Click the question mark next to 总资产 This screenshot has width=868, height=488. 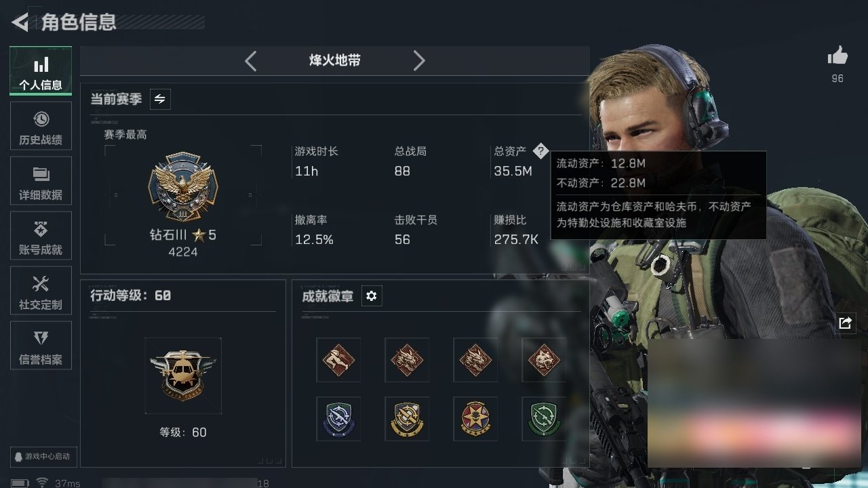tap(540, 151)
